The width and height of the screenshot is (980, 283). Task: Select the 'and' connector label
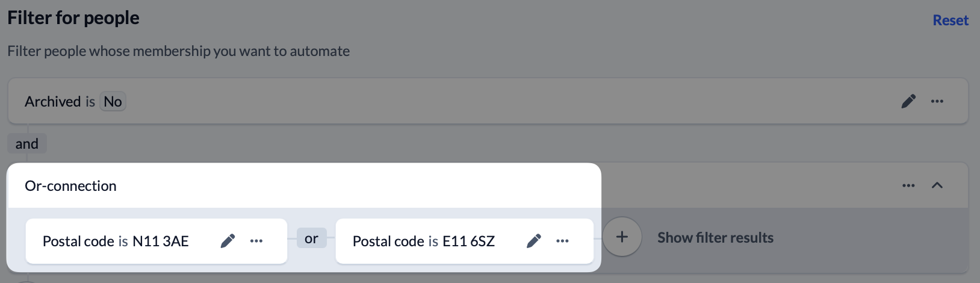[x=27, y=144]
